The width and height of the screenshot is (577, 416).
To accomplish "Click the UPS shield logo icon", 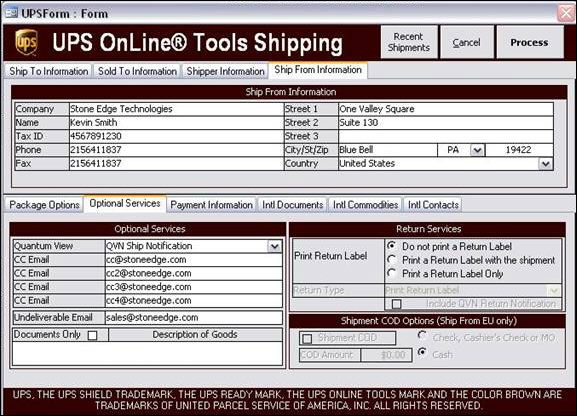I will click(x=26, y=42).
